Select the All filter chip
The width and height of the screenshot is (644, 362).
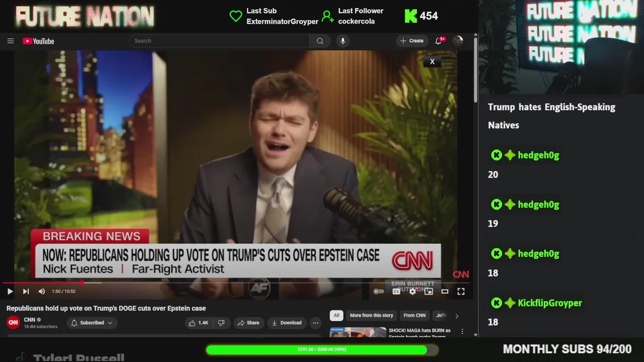tap(337, 315)
